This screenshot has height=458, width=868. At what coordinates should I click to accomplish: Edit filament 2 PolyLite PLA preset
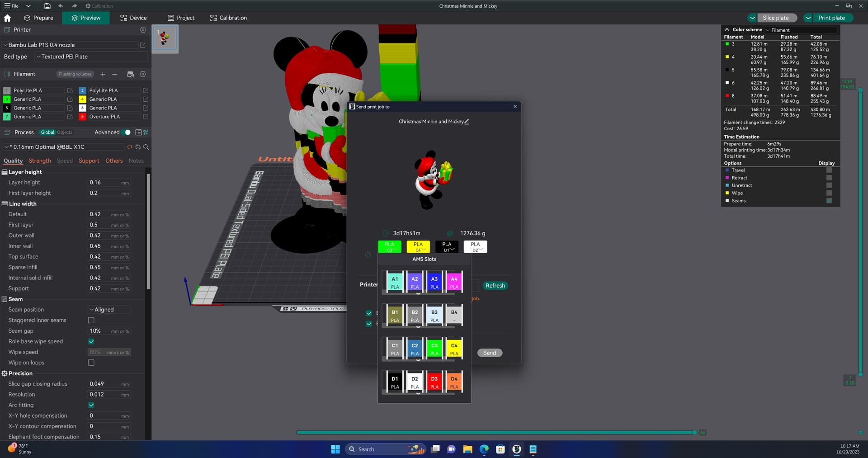coord(146,91)
